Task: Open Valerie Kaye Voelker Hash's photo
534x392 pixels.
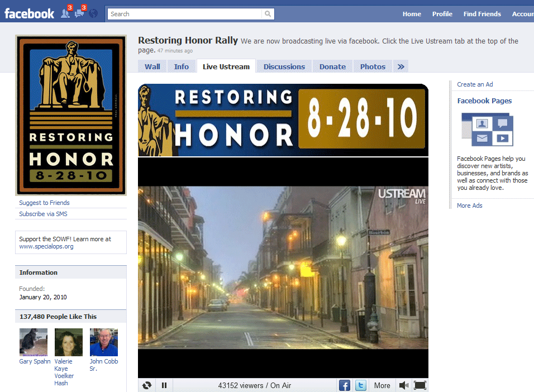Action: 69,342
